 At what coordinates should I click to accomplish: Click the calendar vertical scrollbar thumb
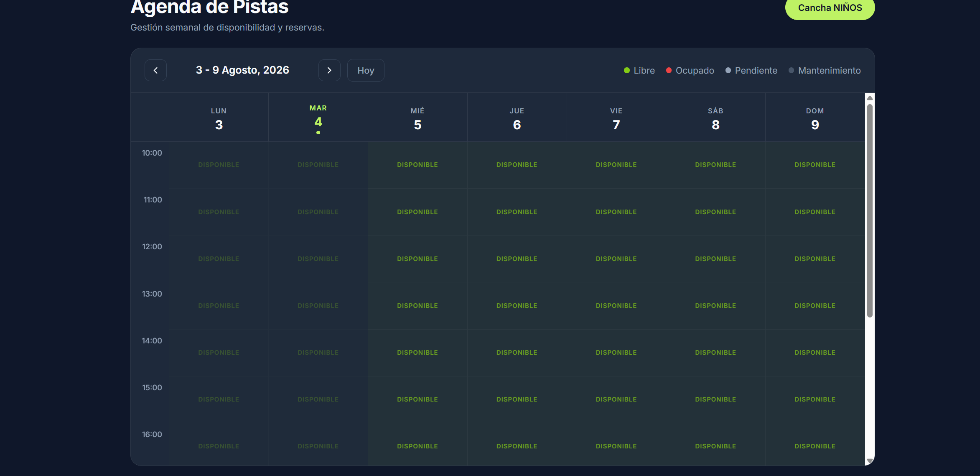[870, 210]
